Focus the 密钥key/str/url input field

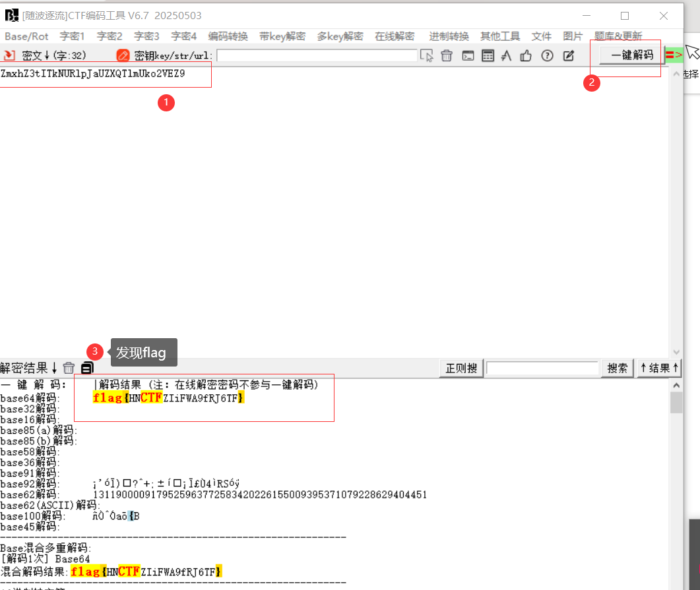[317, 56]
